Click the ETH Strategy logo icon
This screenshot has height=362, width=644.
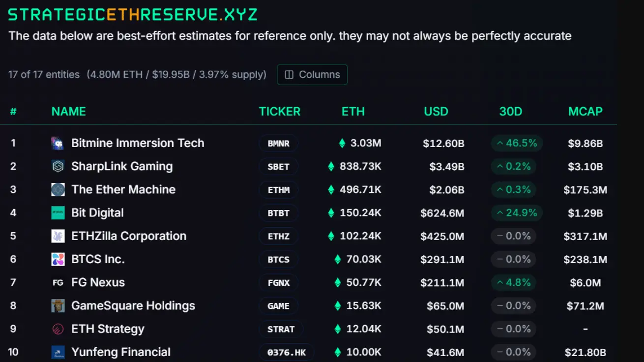58,329
